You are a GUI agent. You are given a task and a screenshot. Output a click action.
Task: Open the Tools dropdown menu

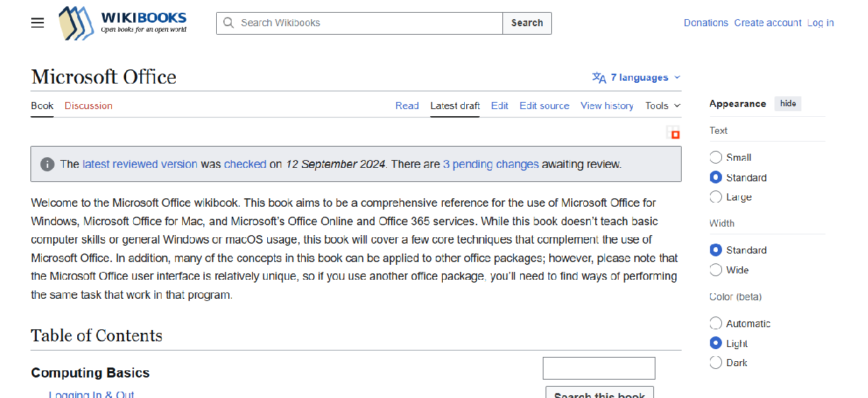pyautogui.click(x=663, y=106)
